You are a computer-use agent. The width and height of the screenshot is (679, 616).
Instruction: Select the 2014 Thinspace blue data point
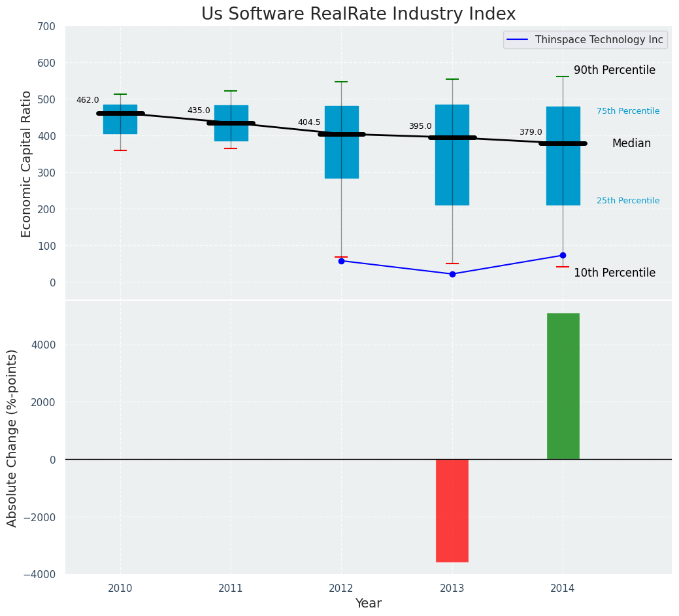point(563,256)
